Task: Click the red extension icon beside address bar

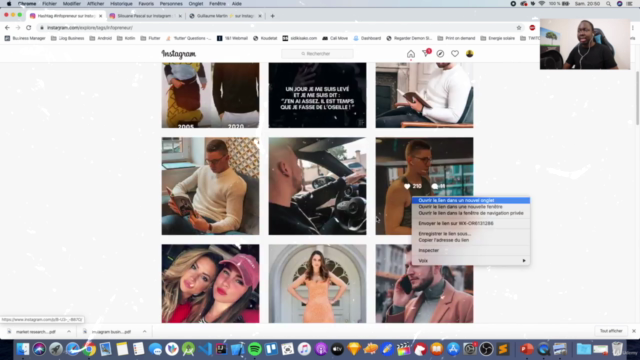Action: pyautogui.click(x=532, y=28)
